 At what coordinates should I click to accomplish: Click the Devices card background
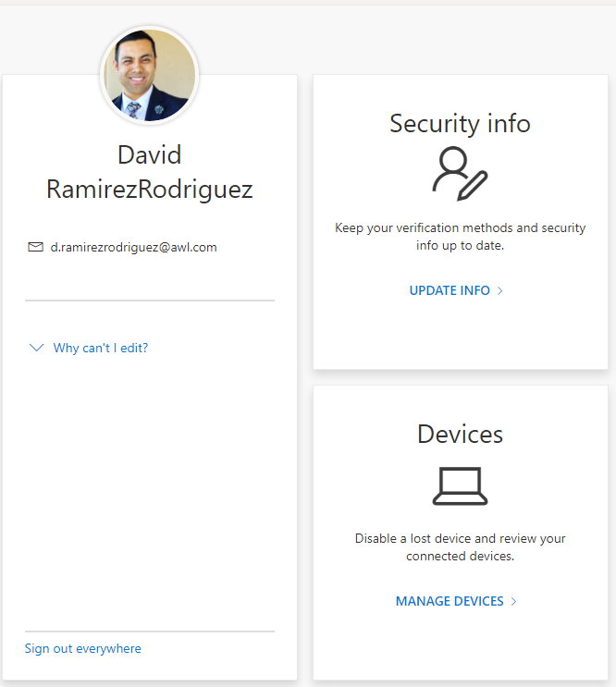(461, 644)
